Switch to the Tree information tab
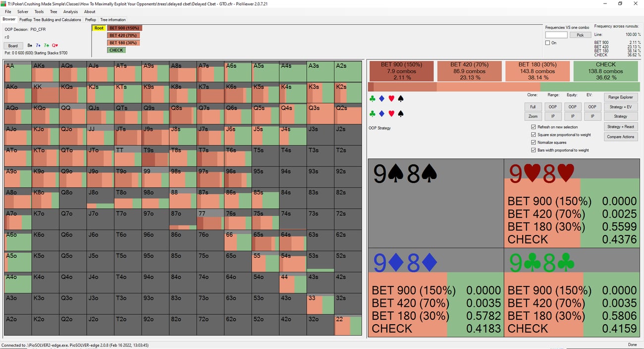This screenshot has height=349, width=644. point(113,20)
